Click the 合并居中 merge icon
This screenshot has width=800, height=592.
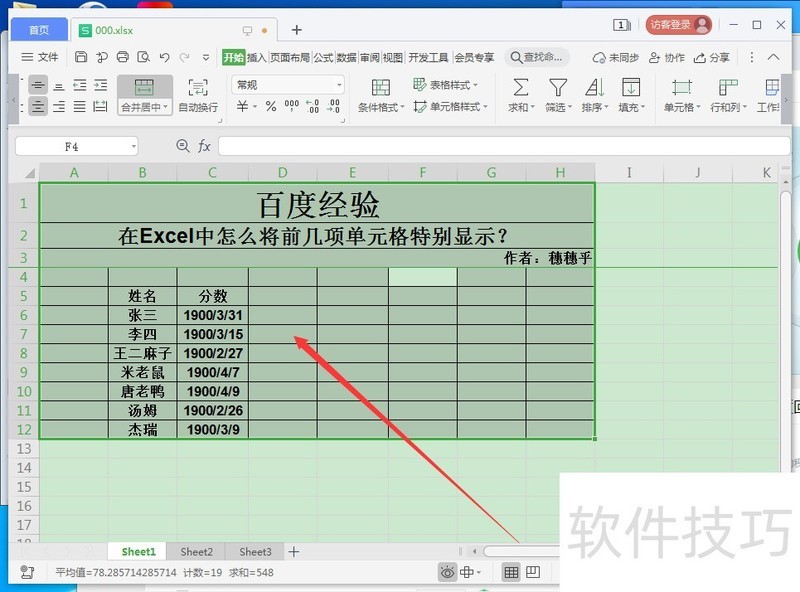(x=144, y=88)
